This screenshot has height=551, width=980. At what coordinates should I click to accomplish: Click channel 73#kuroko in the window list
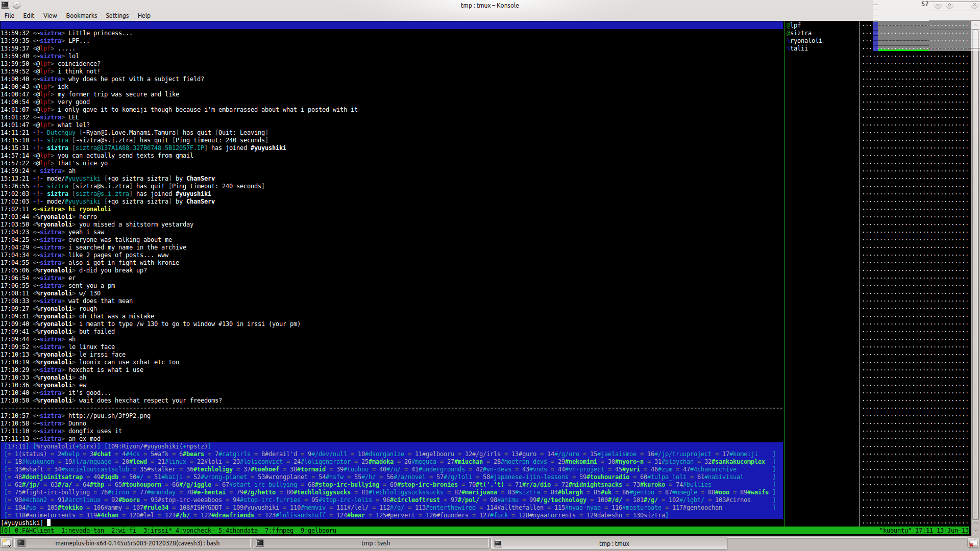coord(649,485)
